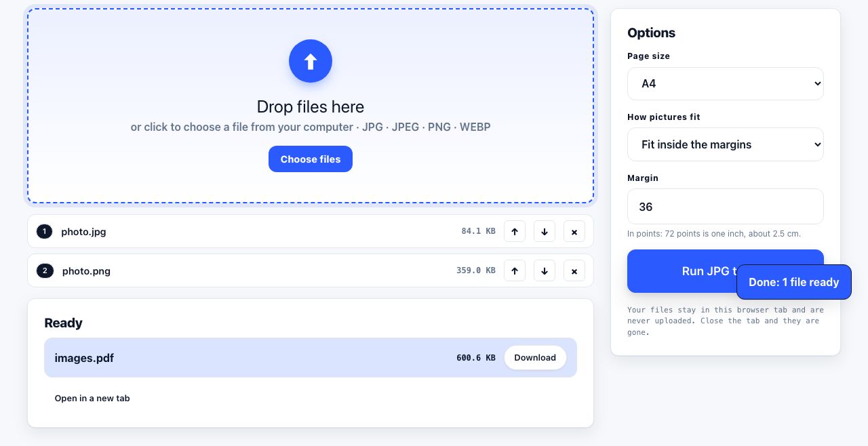Click the number 2 badge beside photo.png
Image resolution: width=868 pixels, height=446 pixels.
[x=45, y=270]
